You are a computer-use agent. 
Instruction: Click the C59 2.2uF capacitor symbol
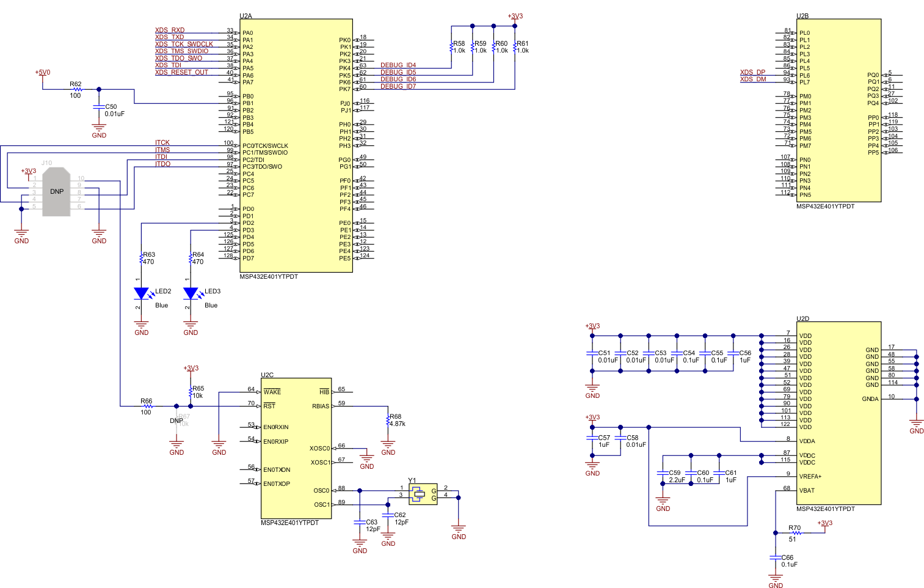663,473
